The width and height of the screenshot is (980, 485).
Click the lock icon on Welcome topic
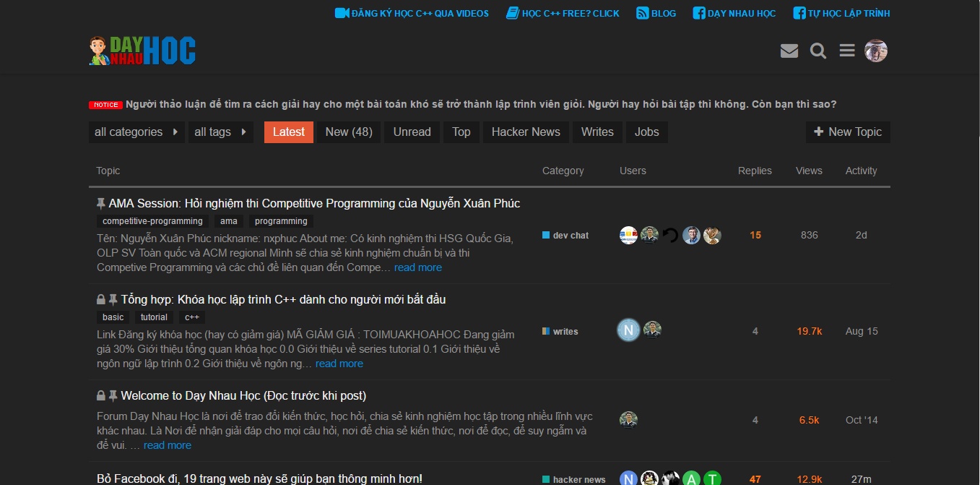pos(100,395)
